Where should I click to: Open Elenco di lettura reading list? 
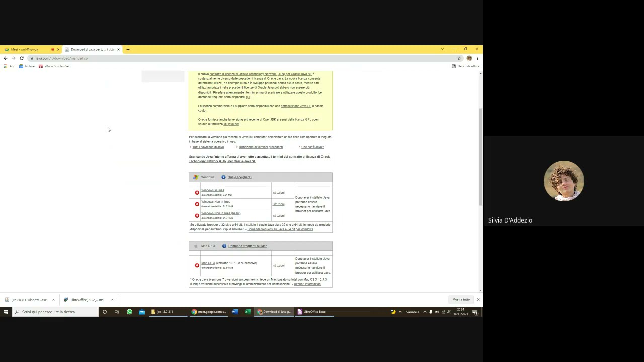pos(465,66)
